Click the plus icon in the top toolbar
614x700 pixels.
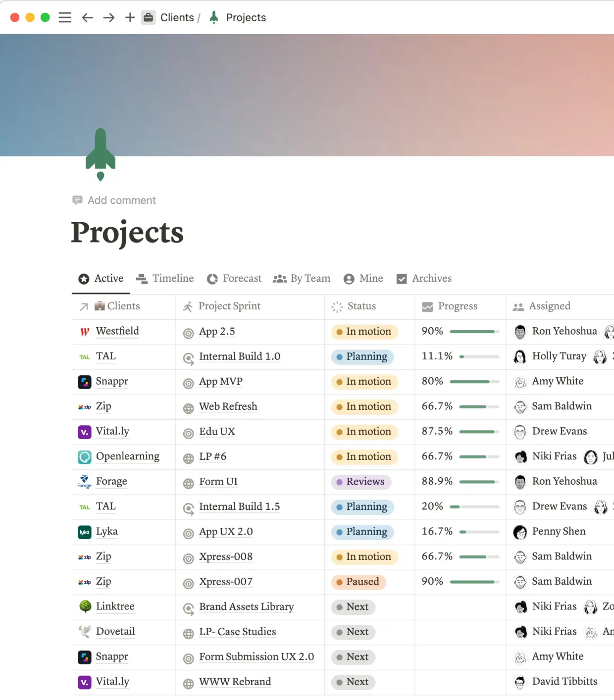click(129, 17)
